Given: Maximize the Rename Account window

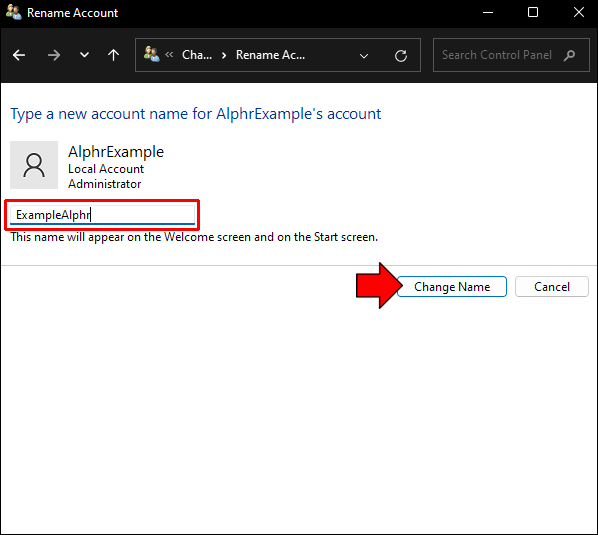Looking at the screenshot, I should point(533,12).
